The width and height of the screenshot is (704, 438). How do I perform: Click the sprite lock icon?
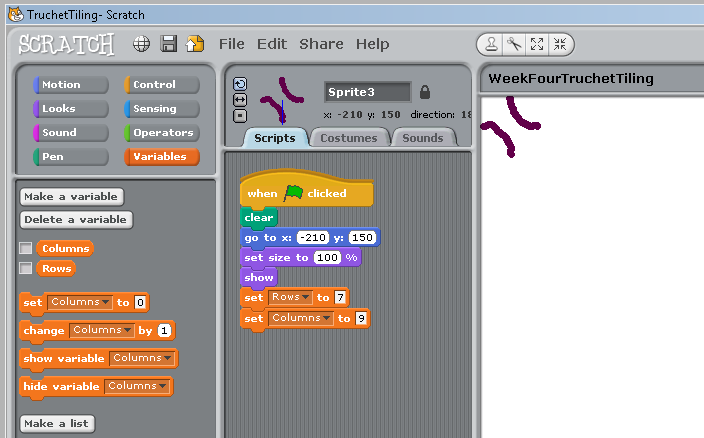(x=425, y=91)
